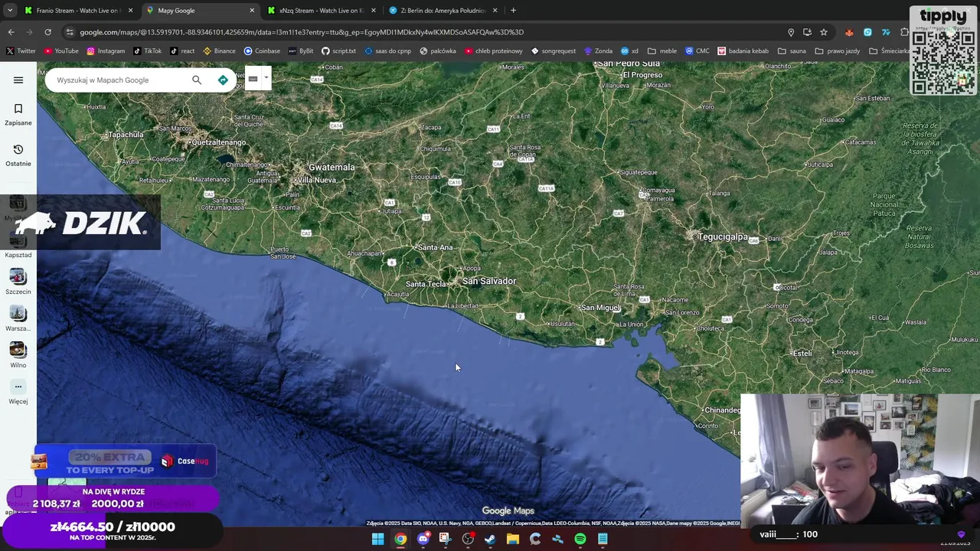Open OBS Studio from the taskbar

coord(468,539)
